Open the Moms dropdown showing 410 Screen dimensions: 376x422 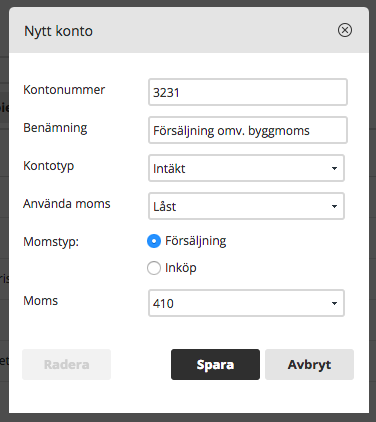pos(246,303)
